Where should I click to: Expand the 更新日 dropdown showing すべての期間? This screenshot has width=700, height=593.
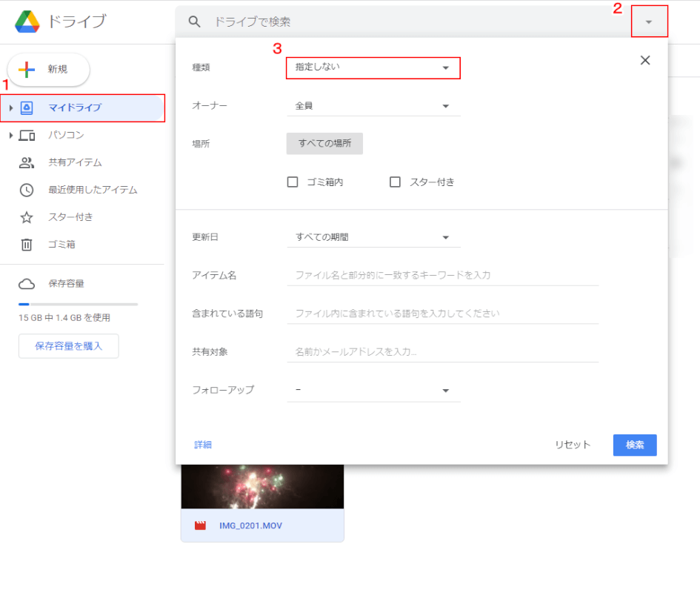click(373, 236)
